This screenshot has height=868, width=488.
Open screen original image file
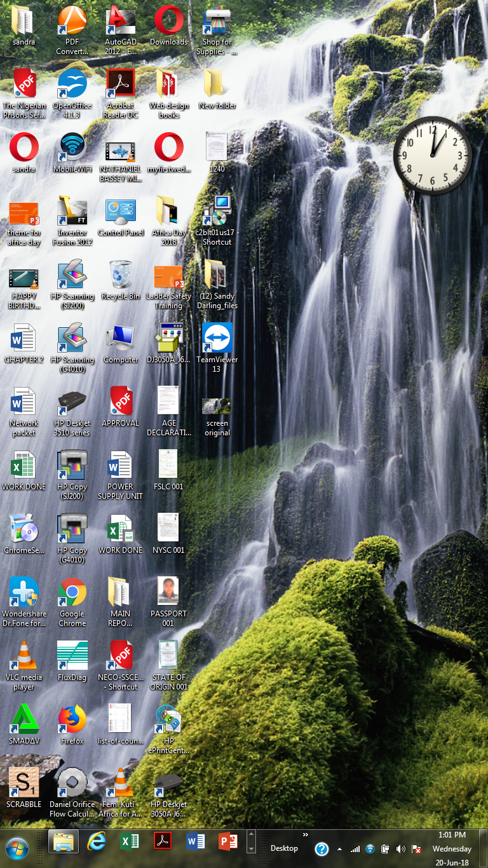[217, 405]
